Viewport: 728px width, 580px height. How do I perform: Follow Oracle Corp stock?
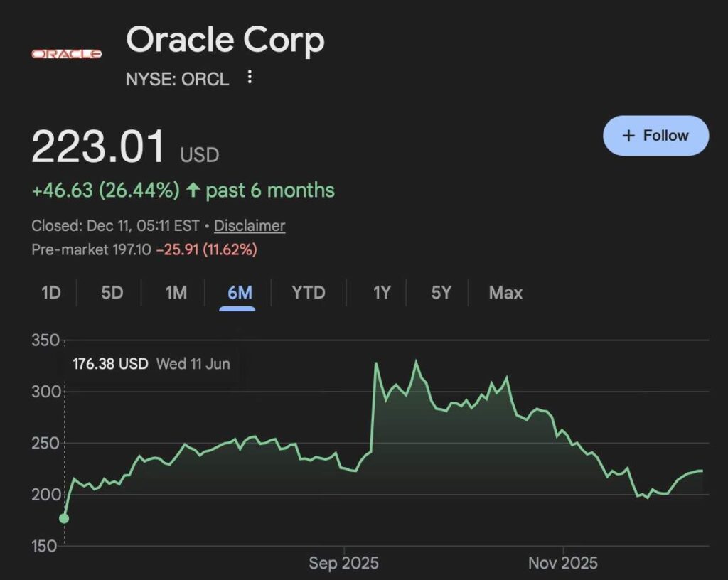[655, 136]
